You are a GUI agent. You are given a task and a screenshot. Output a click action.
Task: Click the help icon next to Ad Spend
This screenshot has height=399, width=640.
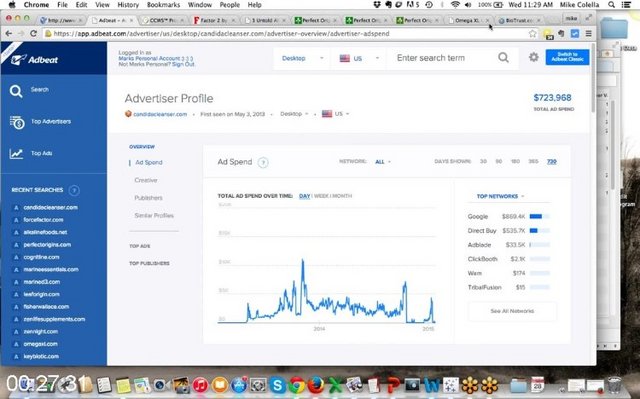(x=263, y=162)
